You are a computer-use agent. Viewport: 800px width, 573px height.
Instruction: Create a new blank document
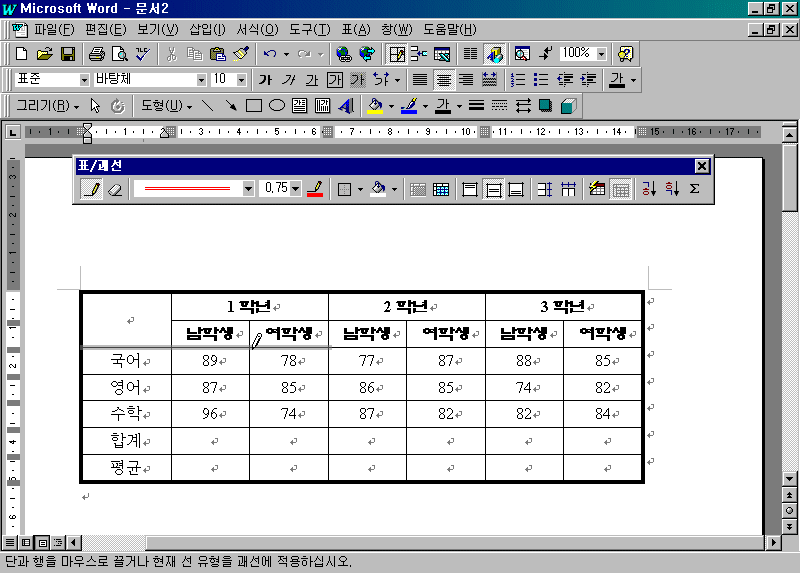pos(21,54)
